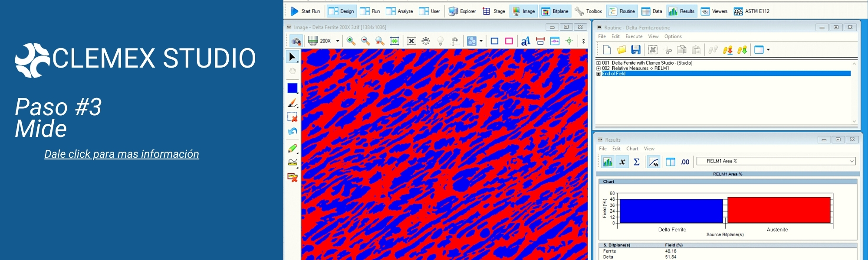Open the Edit menu in Results window

tap(616, 149)
